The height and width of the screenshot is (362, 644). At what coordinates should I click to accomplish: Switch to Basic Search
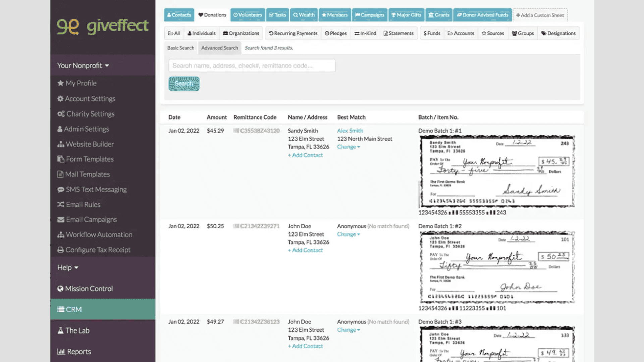click(x=180, y=48)
